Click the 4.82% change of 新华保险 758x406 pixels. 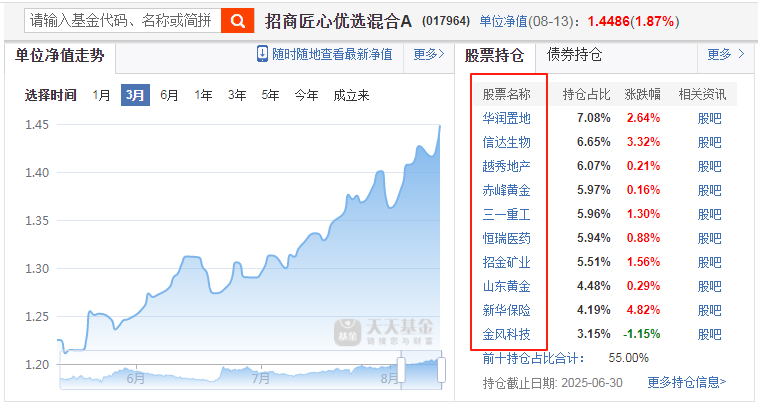[643, 310]
